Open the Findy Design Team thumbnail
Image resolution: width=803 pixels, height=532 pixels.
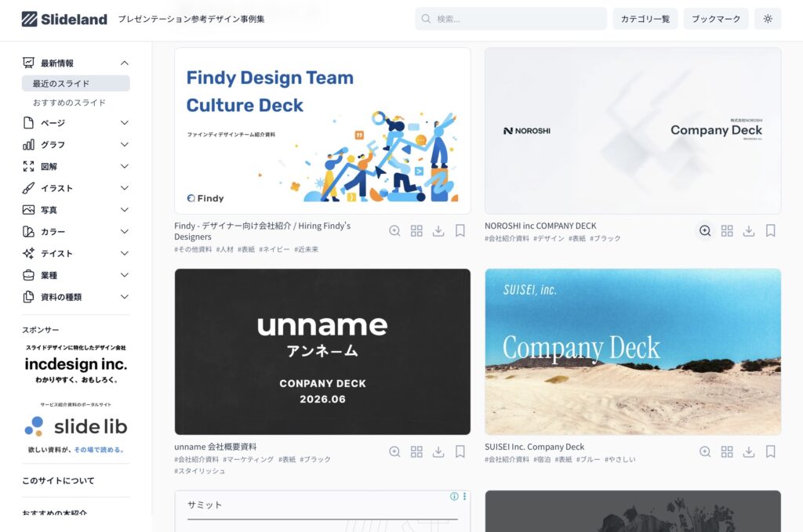coord(322,131)
